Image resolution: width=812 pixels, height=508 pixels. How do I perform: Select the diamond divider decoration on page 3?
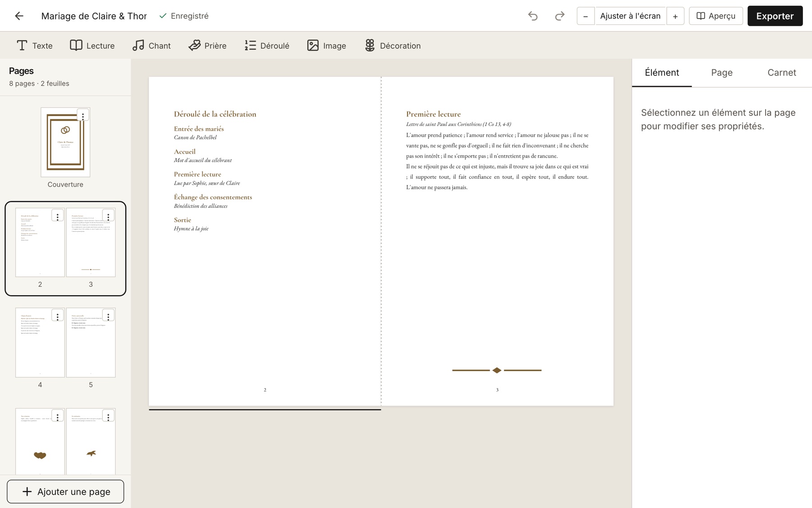(497, 370)
